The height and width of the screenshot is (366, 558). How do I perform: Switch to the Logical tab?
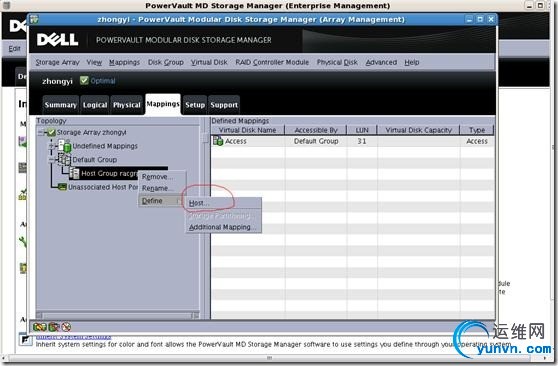[95, 105]
